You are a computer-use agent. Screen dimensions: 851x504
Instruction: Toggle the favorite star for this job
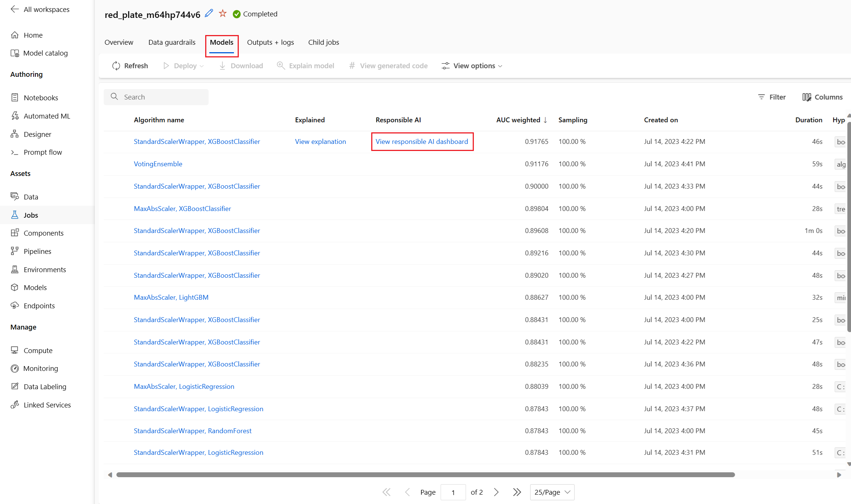tap(223, 13)
